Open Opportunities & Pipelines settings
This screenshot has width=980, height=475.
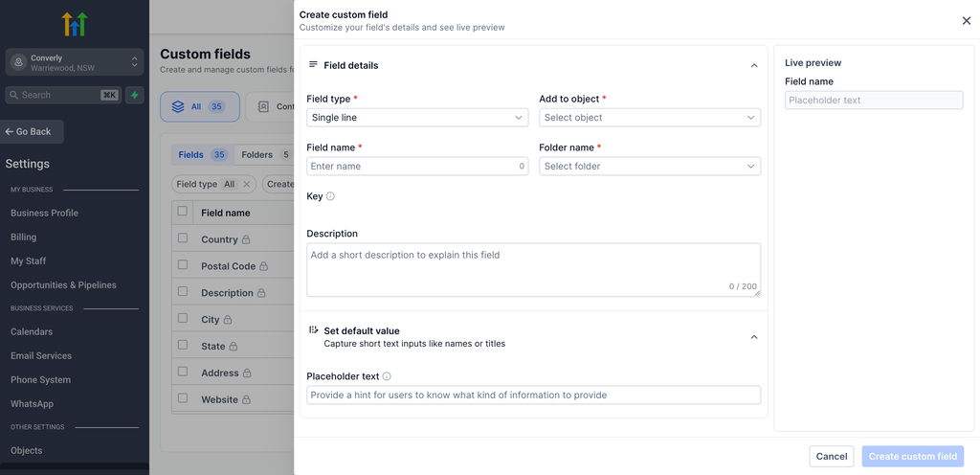click(x=63, y=285)
